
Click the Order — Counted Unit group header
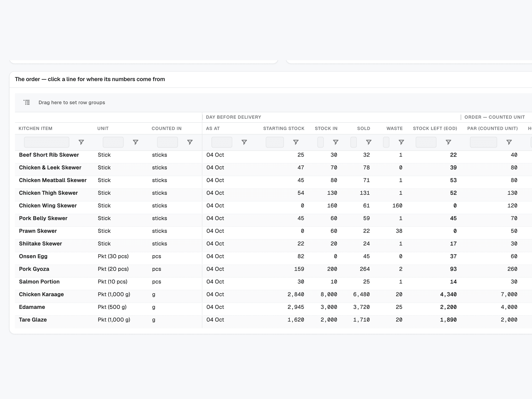pos(495,117)
